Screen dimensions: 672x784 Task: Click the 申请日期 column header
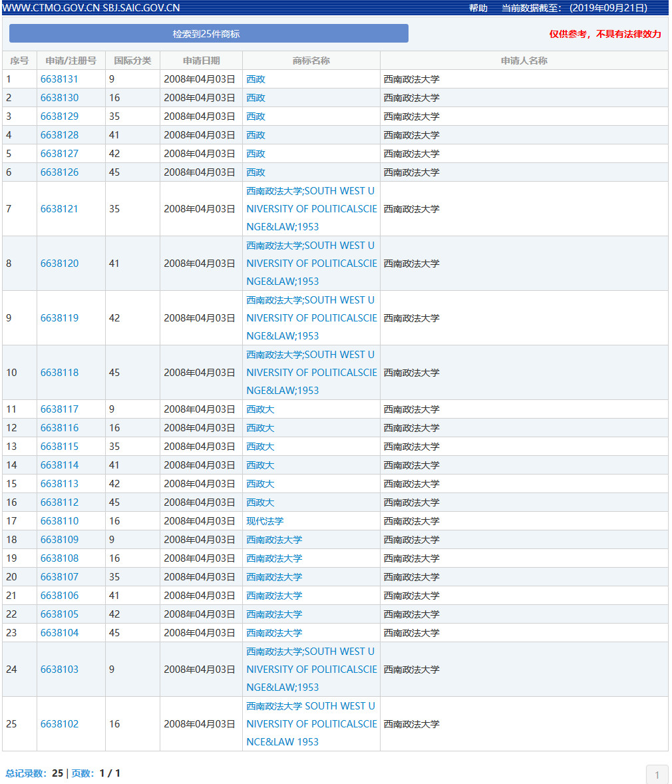point(201,61)
